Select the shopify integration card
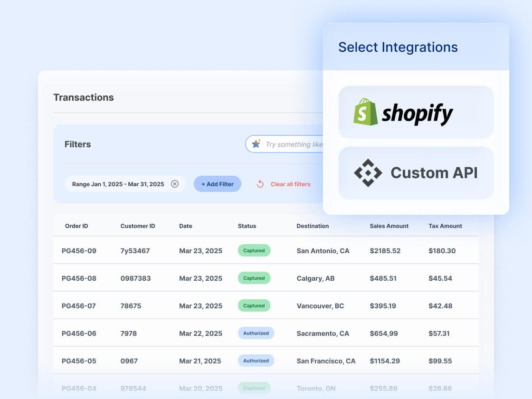 coord(416,112)
